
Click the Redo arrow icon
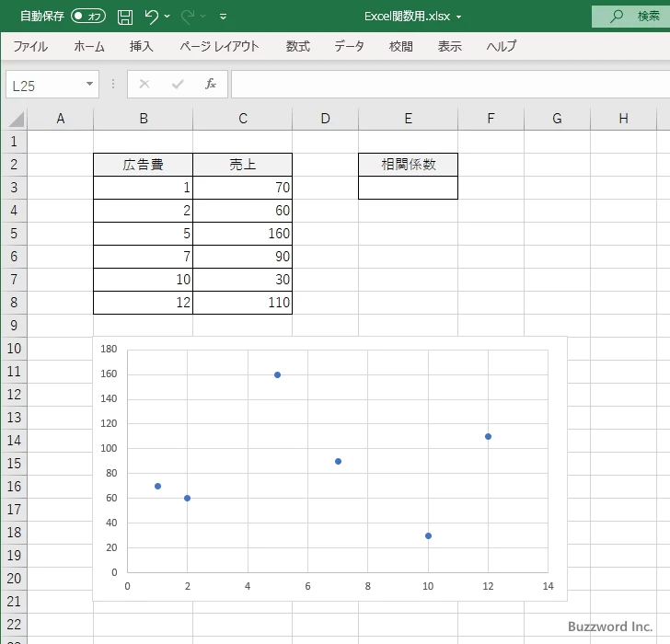click(x=188, y=17)
